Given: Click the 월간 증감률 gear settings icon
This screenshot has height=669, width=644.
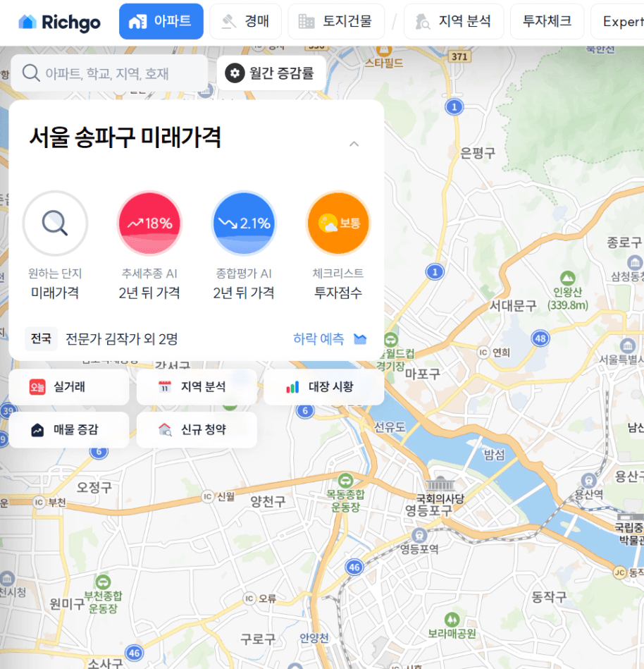Looking at the screenshot, I should pos(235,73).
